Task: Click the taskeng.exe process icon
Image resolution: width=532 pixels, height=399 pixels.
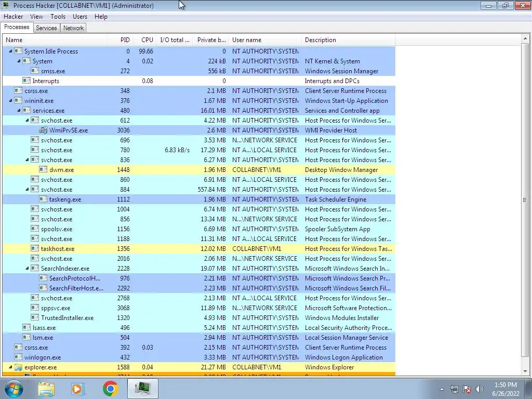Action: [x=43, y=199]
